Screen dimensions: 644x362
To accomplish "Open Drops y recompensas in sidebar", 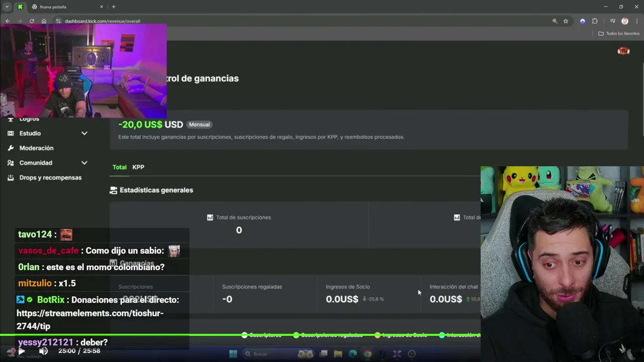I will pos(50,177).
